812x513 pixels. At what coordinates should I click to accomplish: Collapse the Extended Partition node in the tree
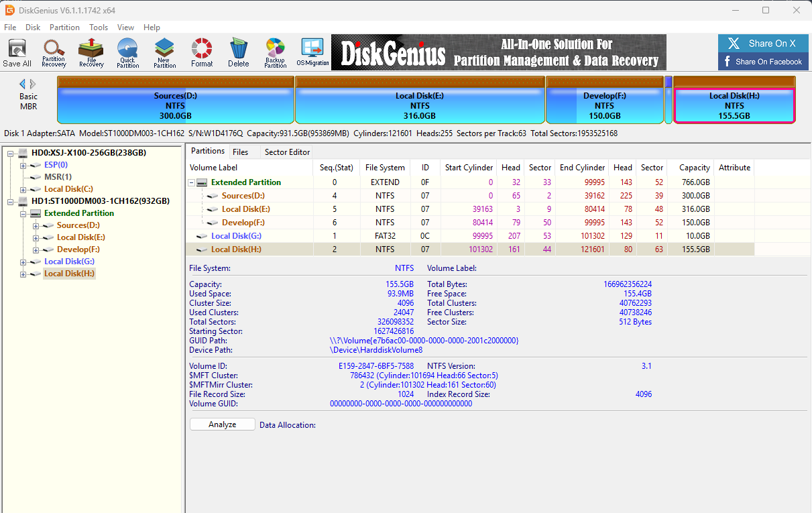click(23, 213)
